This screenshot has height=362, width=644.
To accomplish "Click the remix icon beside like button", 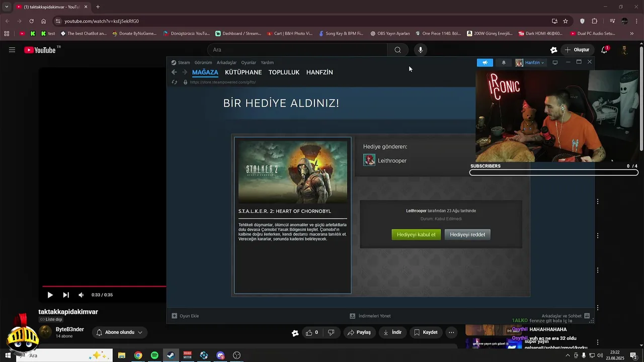I will click(295, 333).
